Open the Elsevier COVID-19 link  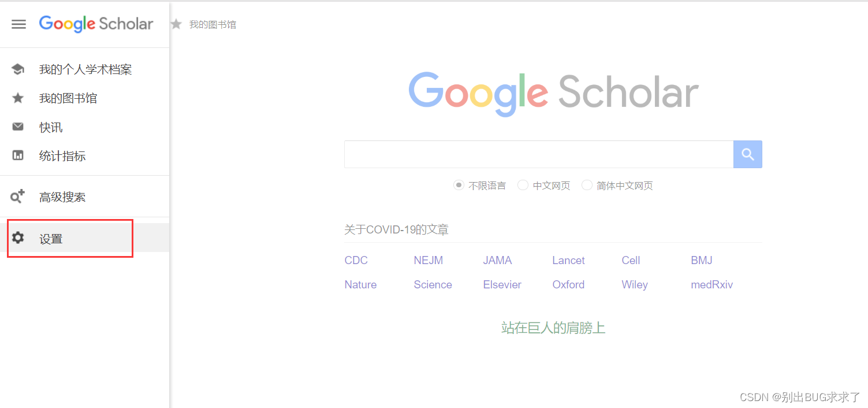coord(502,285)
